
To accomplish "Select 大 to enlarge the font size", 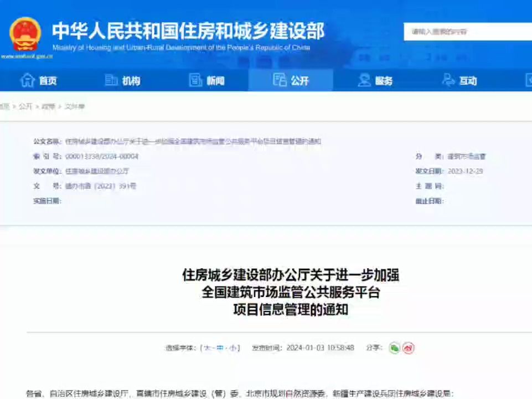I will click(x=208, y=347).
